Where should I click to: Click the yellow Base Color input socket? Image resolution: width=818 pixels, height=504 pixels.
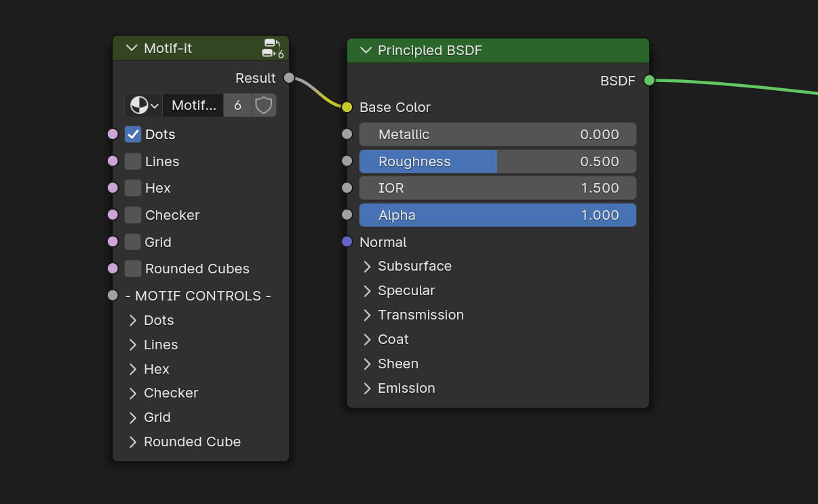click(347, 107)
